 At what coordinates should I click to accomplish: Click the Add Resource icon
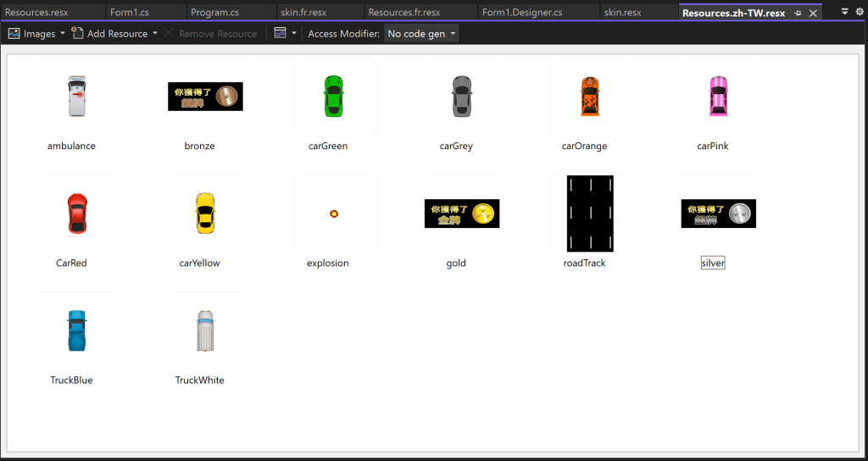77,34
